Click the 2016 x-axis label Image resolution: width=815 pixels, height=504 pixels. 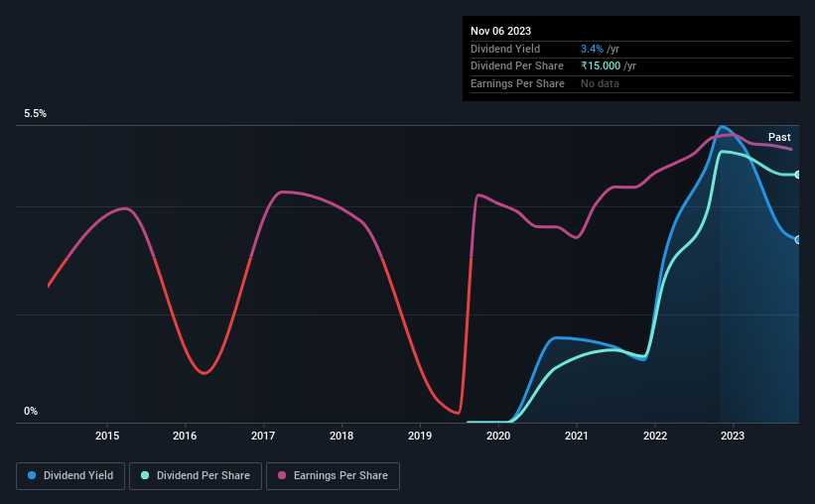(x=185, y=436)
